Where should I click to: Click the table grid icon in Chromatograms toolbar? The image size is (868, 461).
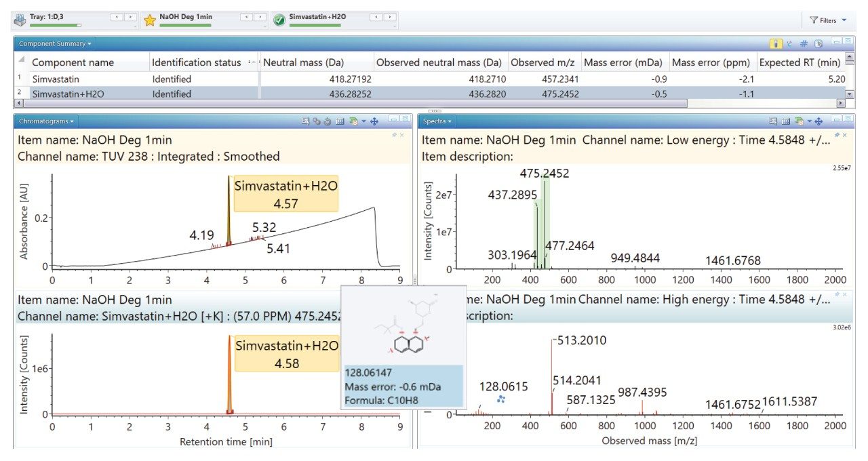(340, 121)
